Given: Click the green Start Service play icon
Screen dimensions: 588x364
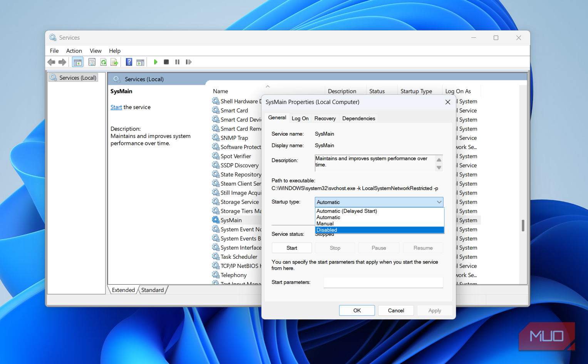Looking at the screenshot, I should click(x=156, y=62).
